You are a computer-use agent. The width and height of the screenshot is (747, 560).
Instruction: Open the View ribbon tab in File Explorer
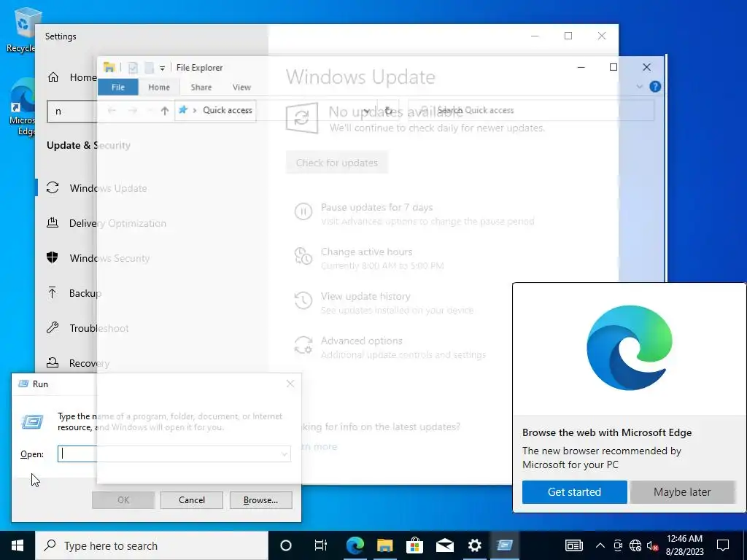pyautogui.click(x=241, y=87)
